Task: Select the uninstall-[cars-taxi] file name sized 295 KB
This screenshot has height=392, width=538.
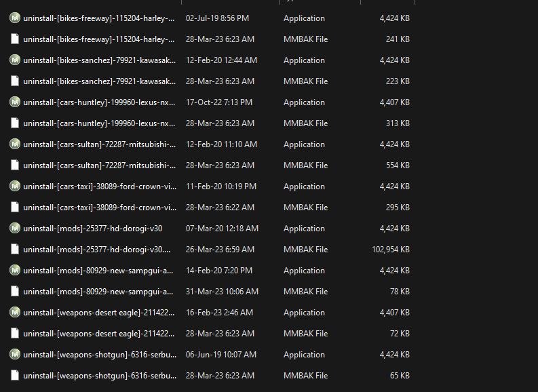Action: pos(100,208)
